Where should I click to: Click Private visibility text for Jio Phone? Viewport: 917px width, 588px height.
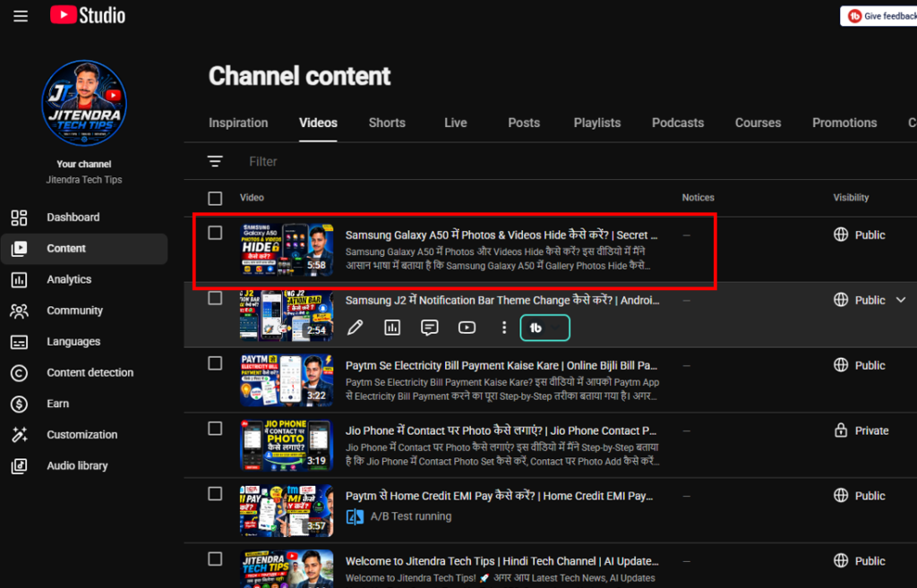pyautogui.click(x=871, y=430)
